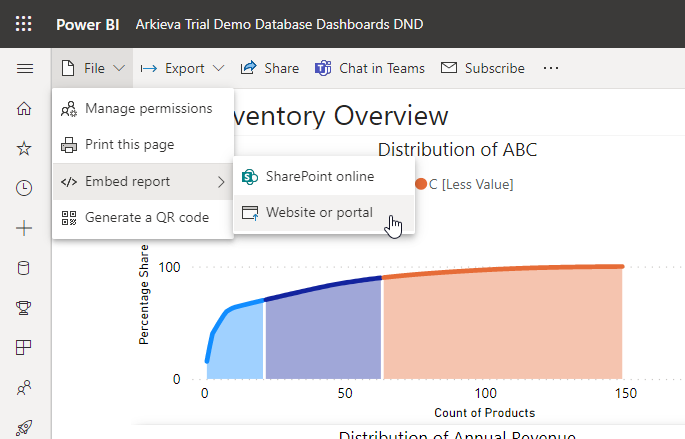Click the QR code icon
The image size is (685, 439).
click(x=69, y=218)
